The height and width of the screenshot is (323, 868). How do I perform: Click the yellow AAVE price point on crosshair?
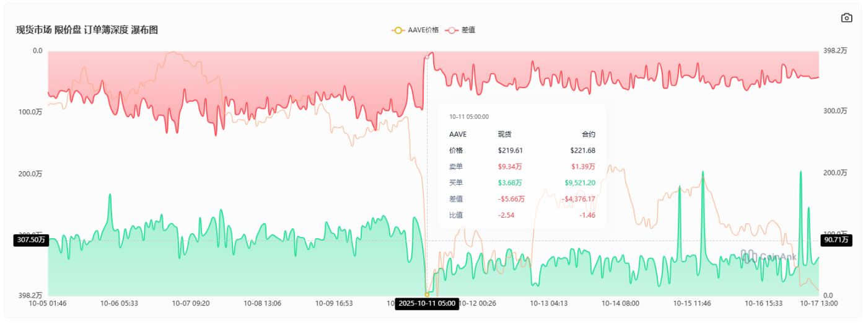click(427, 294)
